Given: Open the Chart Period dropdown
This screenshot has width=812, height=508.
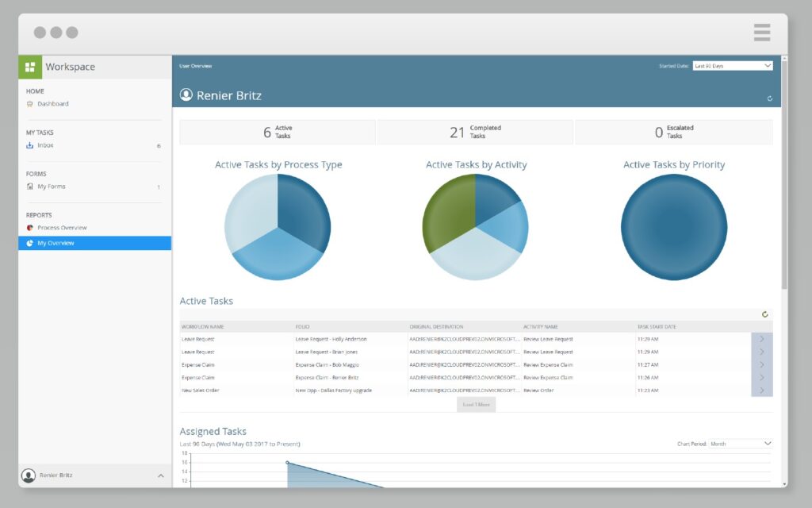Looking at the screenshot, I should pos(740,444).
